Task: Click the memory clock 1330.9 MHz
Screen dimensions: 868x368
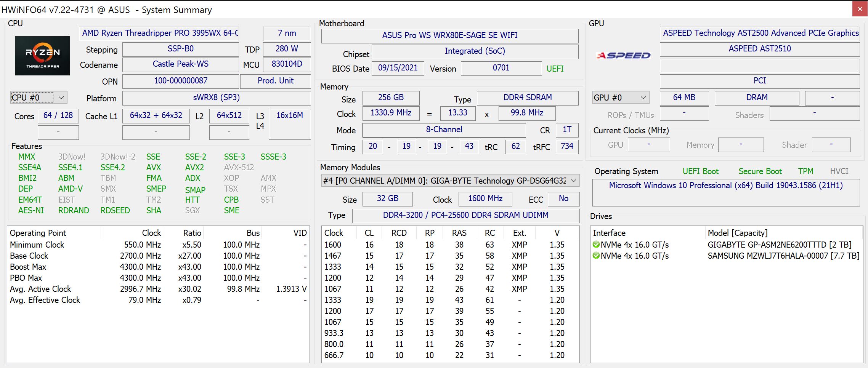Action: [391, 113]
